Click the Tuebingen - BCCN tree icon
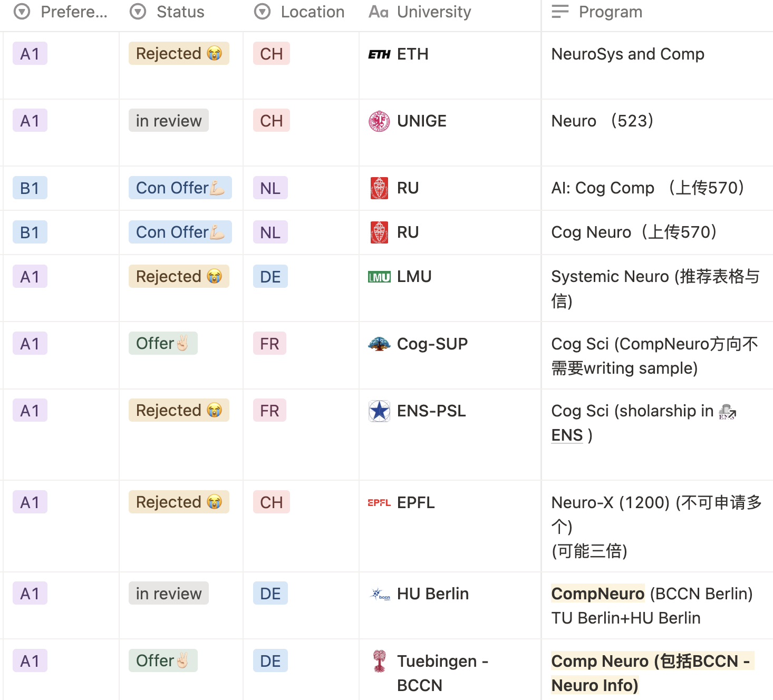Screen dimensions: 773x700 click(x=379, y=661)
